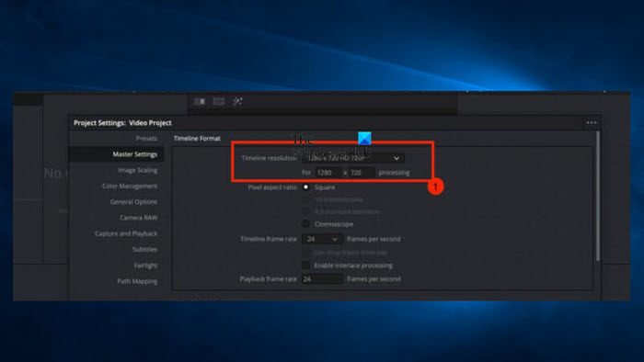Enable interlace processing checkbox

point(306,266)
